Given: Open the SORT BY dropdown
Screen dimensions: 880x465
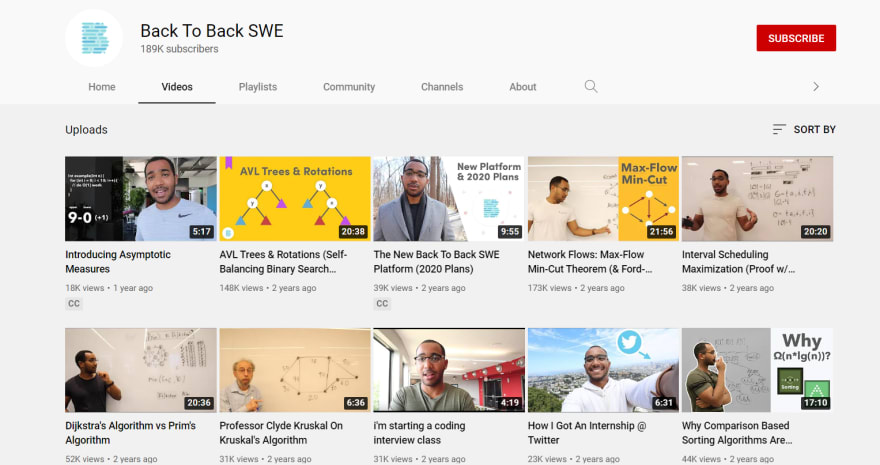Looking at the screenshot, I should point(804,130).
